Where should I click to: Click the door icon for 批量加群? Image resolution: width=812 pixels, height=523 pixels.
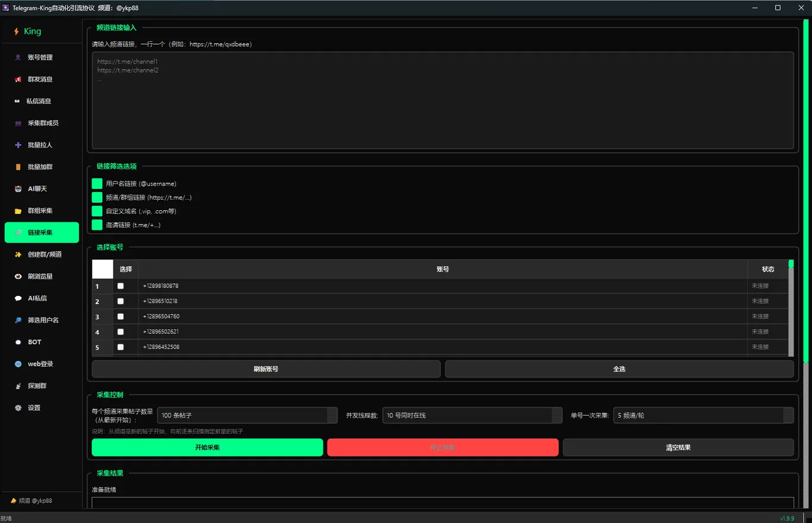(x=18, y=167)
